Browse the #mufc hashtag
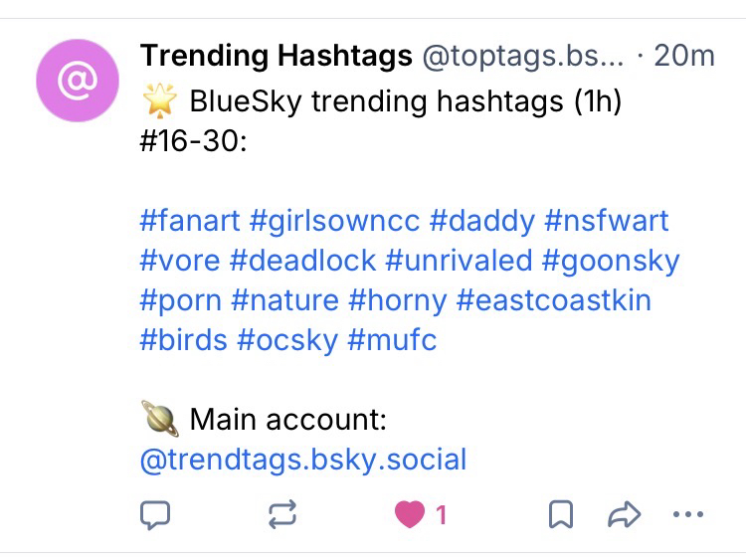Image resolution: width=746 pixels, height=560 pixels. (392, 340)
